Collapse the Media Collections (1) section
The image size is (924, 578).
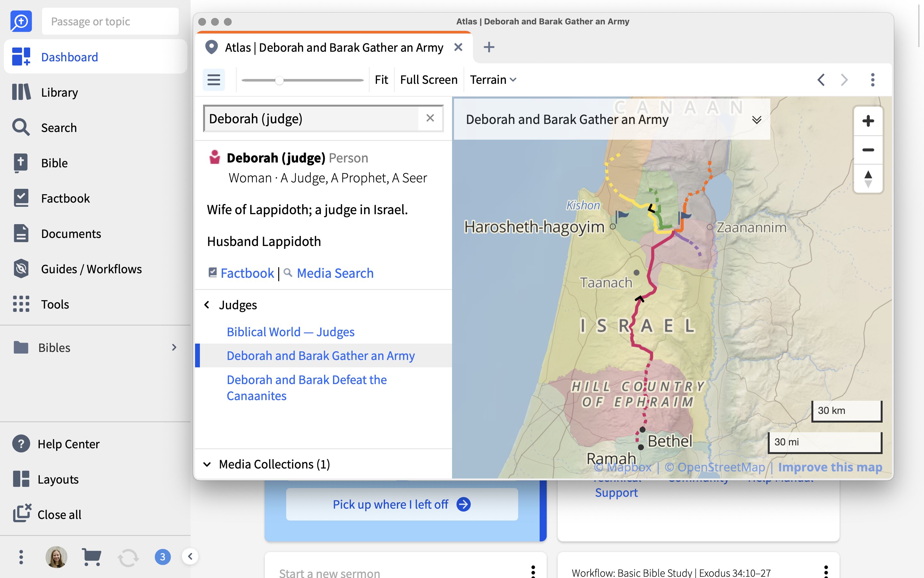coord(207,464)
